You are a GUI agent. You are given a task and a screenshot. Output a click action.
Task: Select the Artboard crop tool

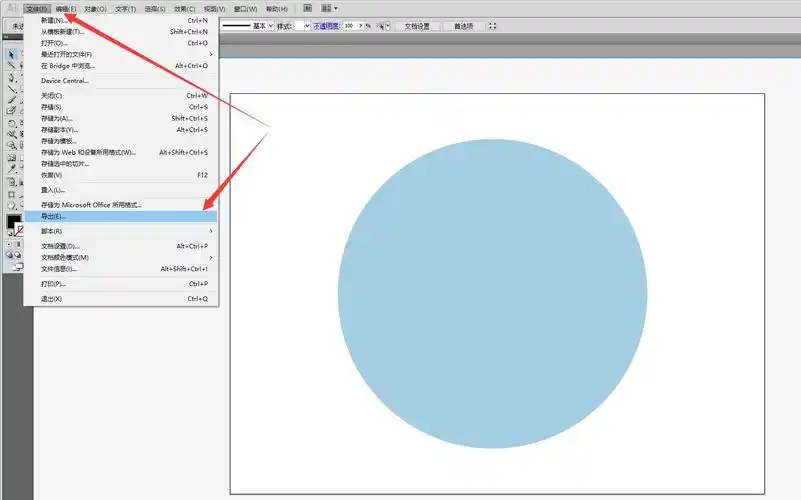coord(11,194)
